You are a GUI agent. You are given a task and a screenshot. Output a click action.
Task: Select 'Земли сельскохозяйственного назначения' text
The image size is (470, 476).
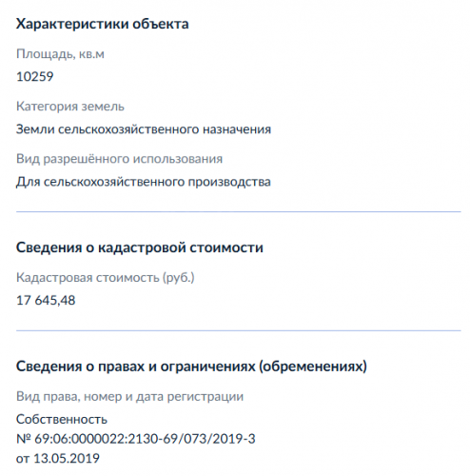coord(144,129)
